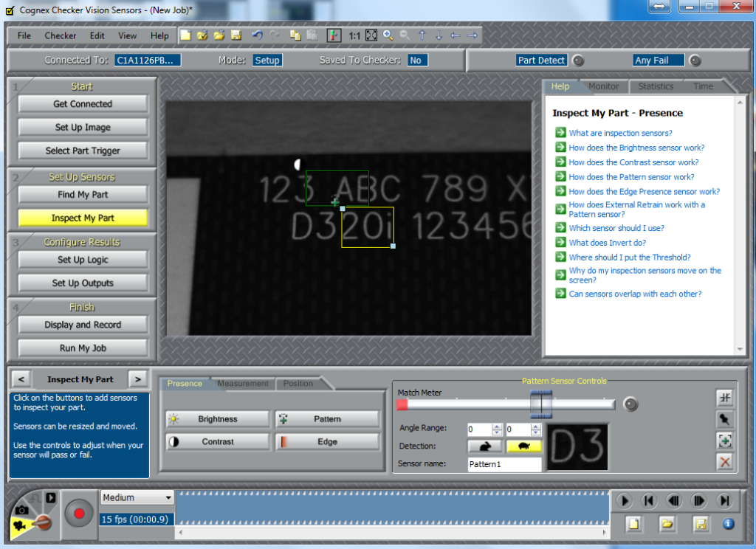Switch to the Statistics tab

[656, 86]
